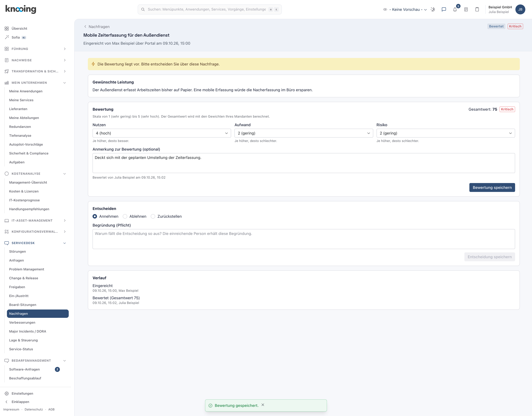Screen dimensions: 532x416
Task: Click the IT-Asset-Management laptop icon
Action: coord(7,220)
